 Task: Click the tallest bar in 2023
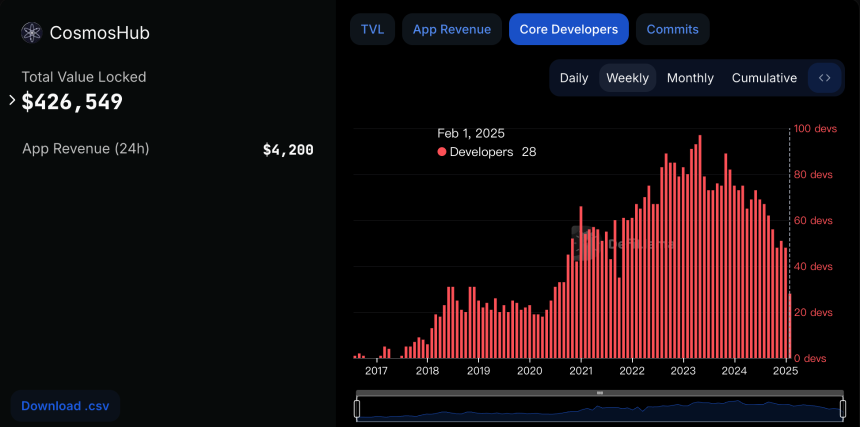click(700, 246)
